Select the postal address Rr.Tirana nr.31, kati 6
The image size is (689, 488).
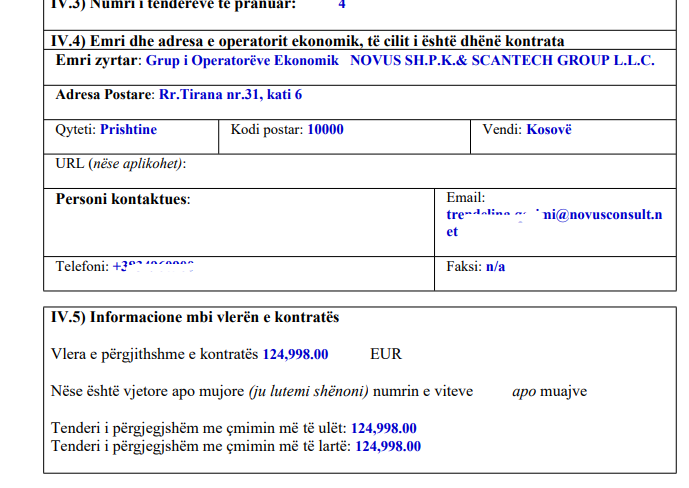[x=230, y=95]
